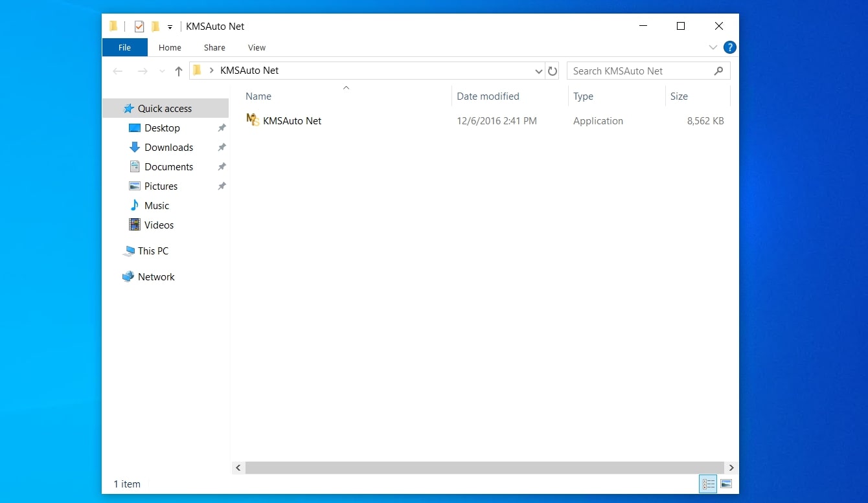The width and height of the screenshot is (868, 503).
Task: Open the Help question mark icon
Action: click(x=729, y=47)
